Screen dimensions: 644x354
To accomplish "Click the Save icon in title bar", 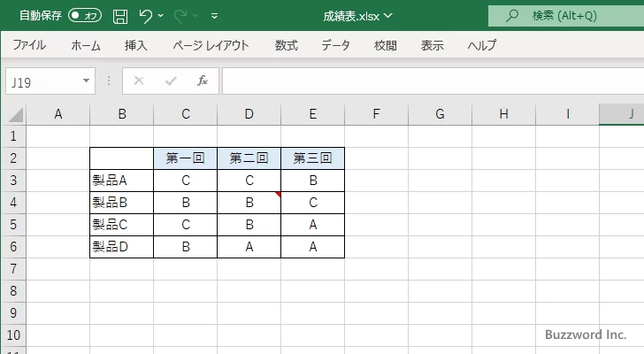I will (120, 16).
